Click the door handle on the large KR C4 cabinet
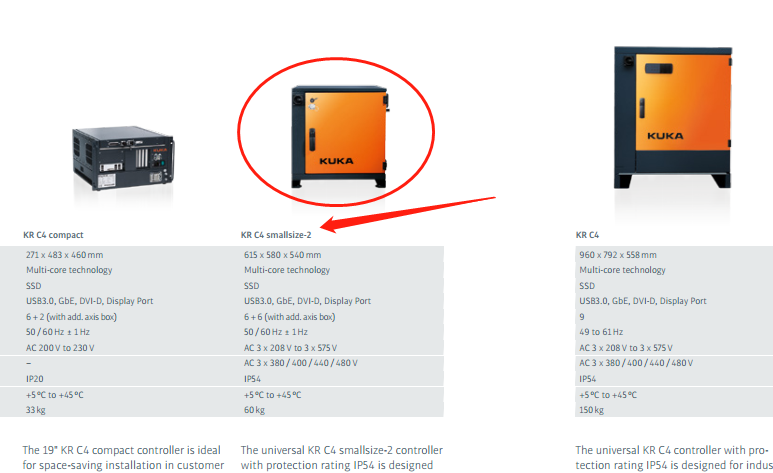The image size is (773, 473). (x=642, y=108)
